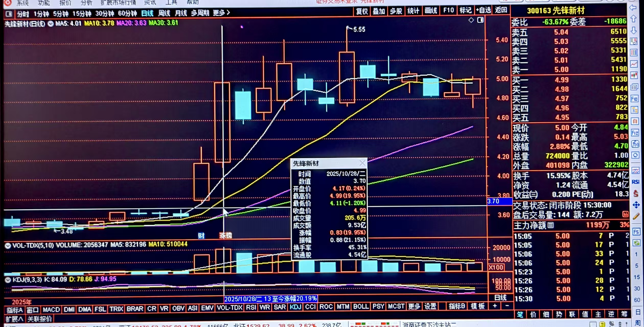Click the red chart icon beside 盘后交易量
This screenshot has width=644, height=327.
coord(625,214)
